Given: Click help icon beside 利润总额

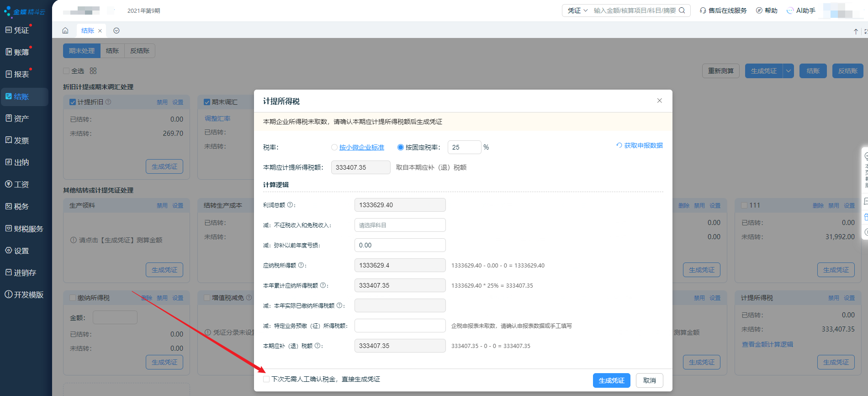Looking at the screenshot, I should pyautogui.click(x=290, y=205).
